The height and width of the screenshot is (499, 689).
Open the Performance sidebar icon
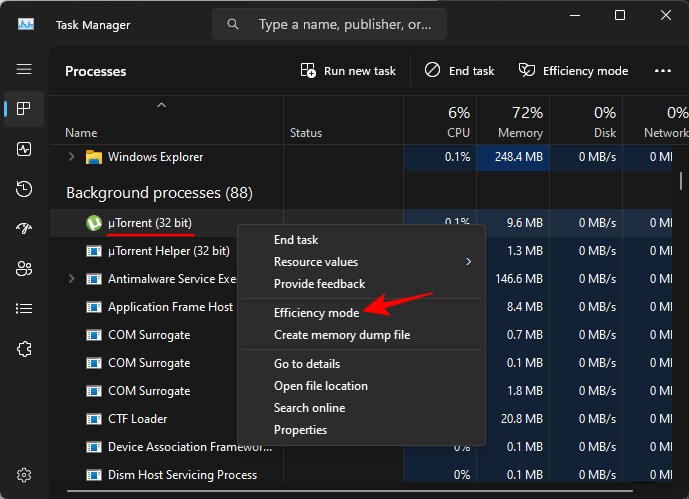coord(24,149)
